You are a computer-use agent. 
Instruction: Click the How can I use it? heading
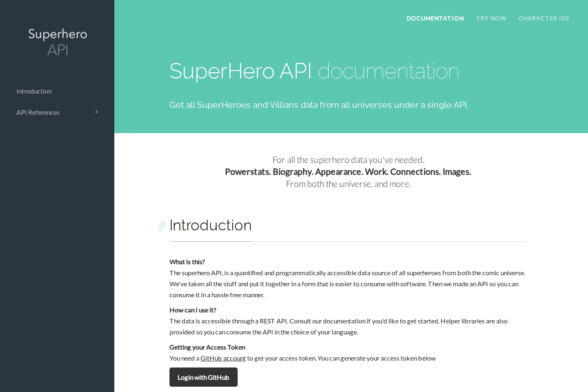tap(193, 310)
